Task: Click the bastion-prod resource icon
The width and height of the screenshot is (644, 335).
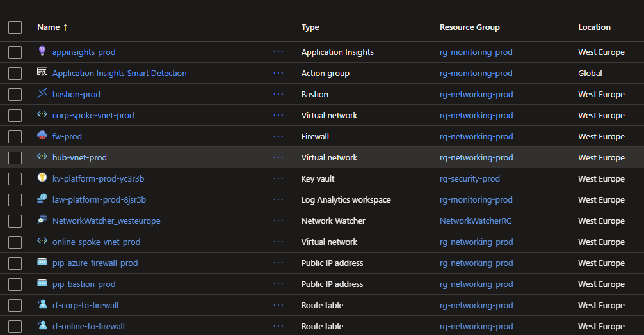Action: pos(42,94)
